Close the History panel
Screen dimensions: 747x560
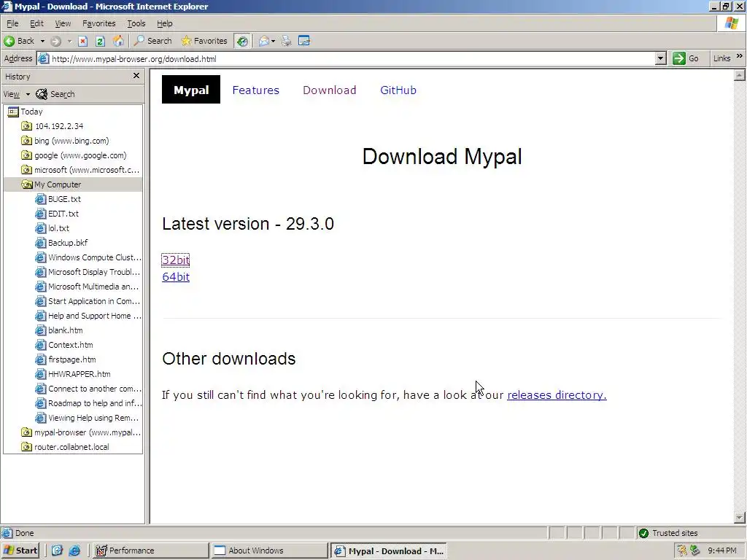[x=136, y=76]
